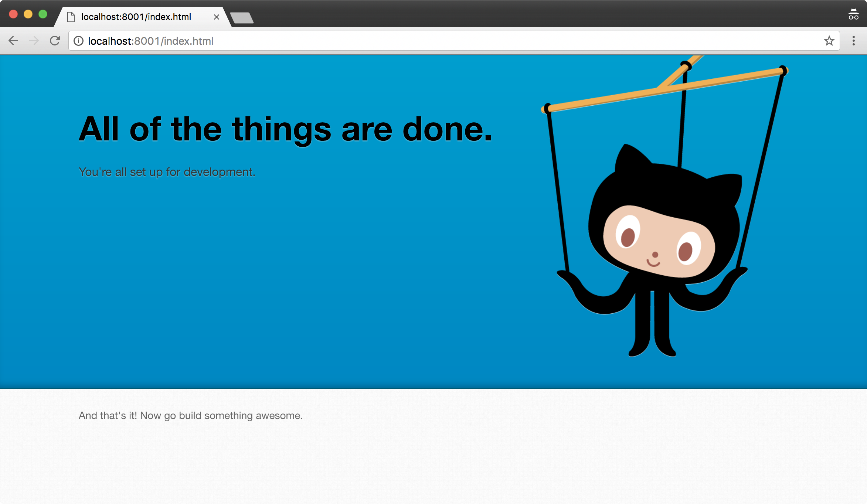
Task: Close the window with the red button
Action: 13,14
